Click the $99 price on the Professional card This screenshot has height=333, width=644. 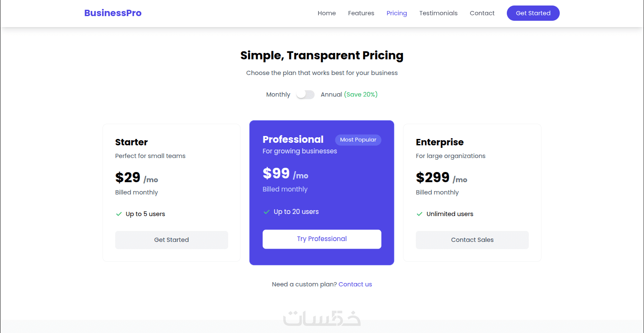click(276, 174)
